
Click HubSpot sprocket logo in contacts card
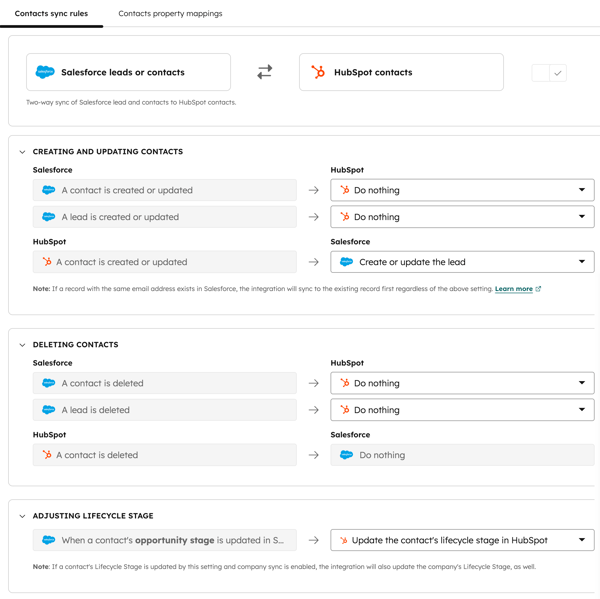[318, 72]
